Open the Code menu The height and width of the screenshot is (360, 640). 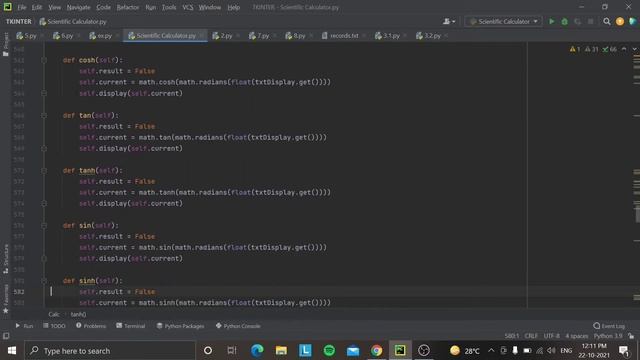(x=103, y=7)
